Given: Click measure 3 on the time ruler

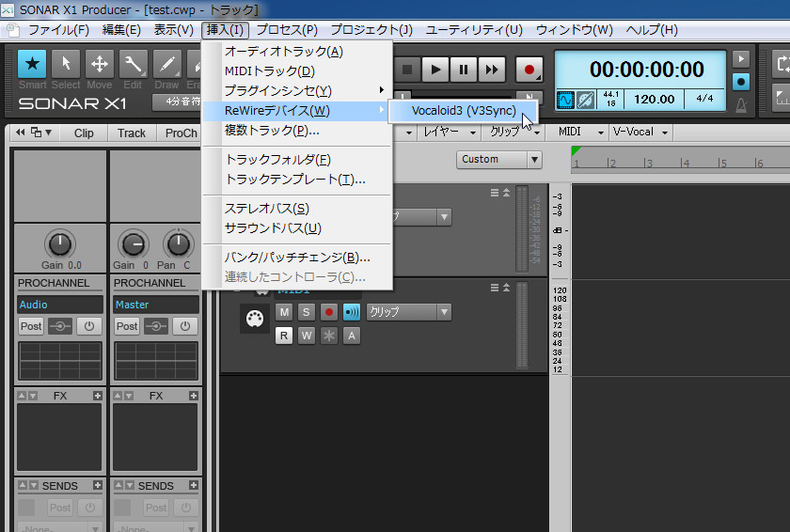Looking at the screenshot, I should (x=648, y=164).
